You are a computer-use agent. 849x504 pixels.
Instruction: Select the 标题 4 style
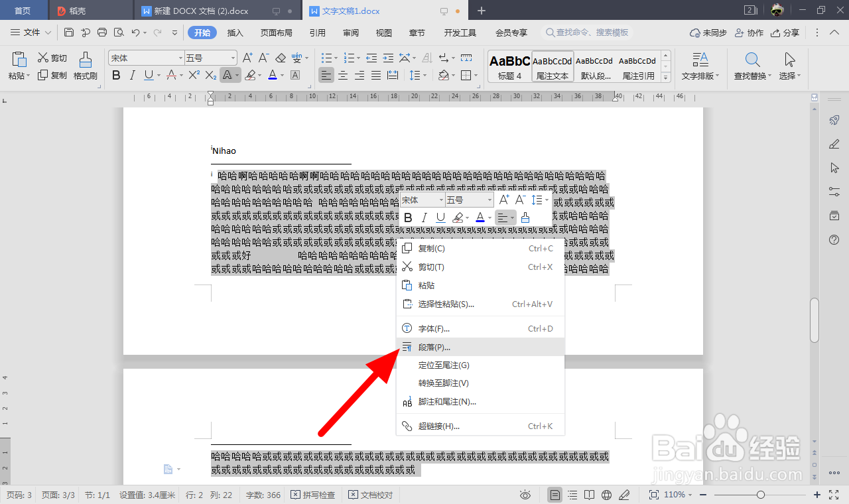[x=509, y=66]
